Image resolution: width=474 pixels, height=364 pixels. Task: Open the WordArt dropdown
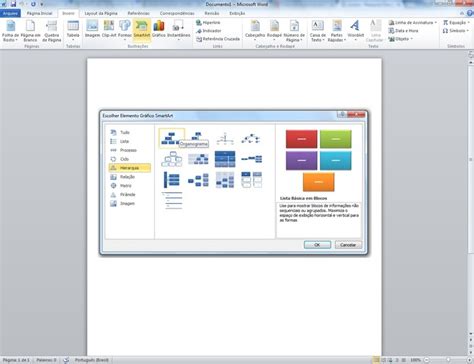(x=356, y=31)
